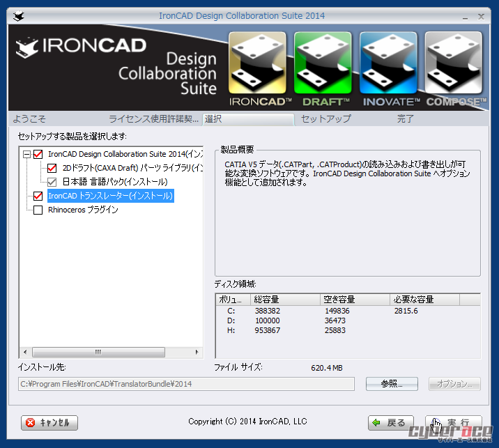Click the green arrow icon on 戻る

[x=376, y=422]
